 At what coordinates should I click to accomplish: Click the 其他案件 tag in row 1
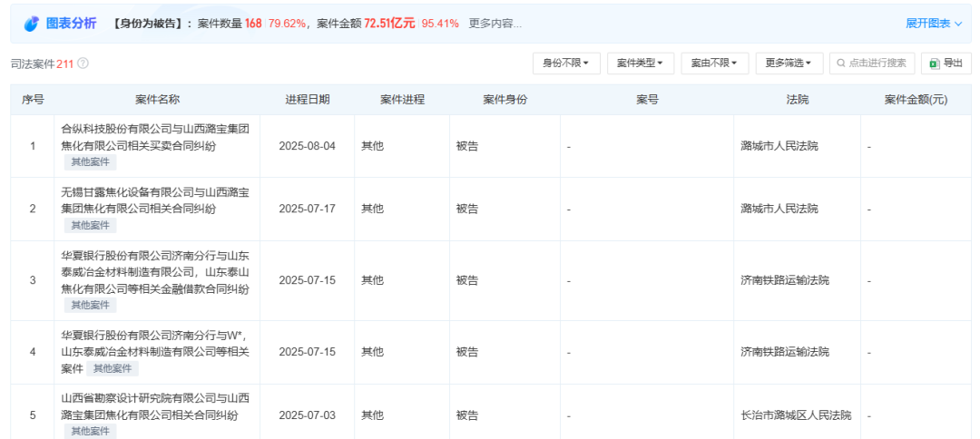point(90,162)
